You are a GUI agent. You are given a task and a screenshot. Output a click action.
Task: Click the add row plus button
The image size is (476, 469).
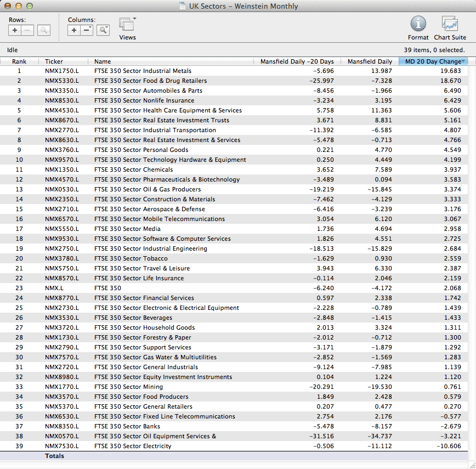15,30
